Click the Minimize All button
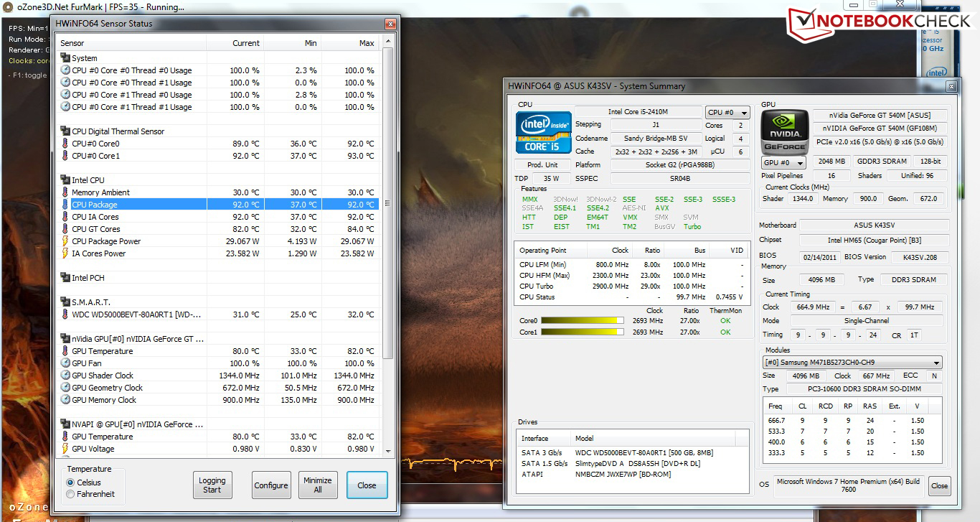 318,485
